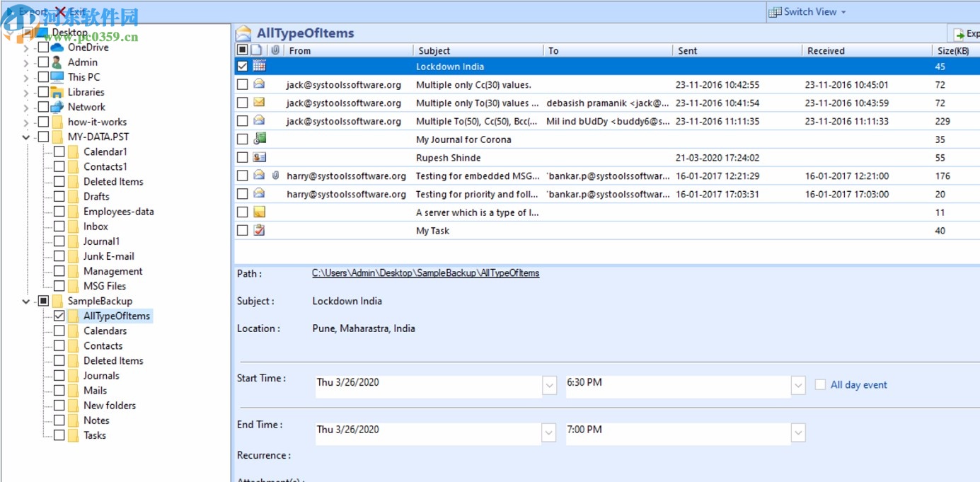Uncheck the Lockdown India message checkbox
The height and width of the screenshot is (482, 980).
coord(243,66)
